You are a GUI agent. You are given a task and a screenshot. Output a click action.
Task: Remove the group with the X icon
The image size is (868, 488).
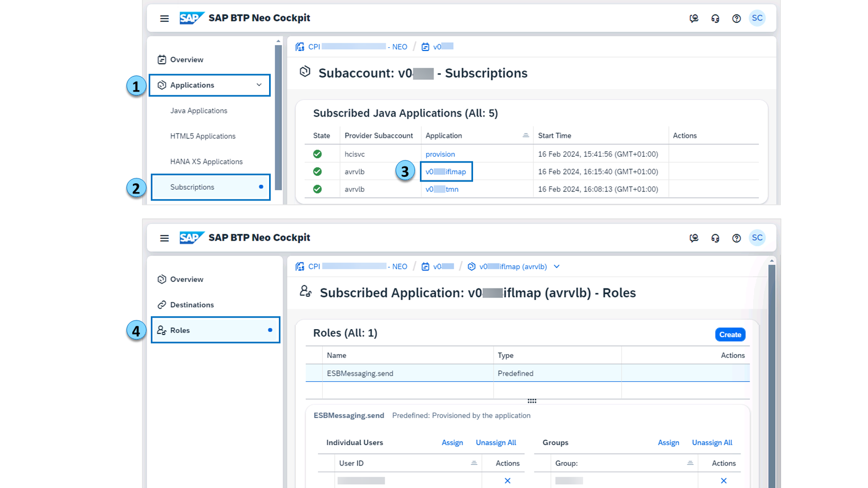pyautogui.click(x=723, y=480)
